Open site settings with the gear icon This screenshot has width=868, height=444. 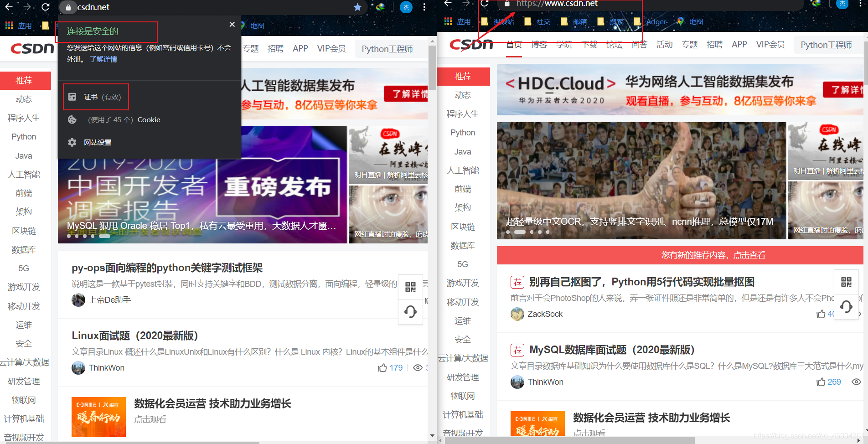[90, 142]
